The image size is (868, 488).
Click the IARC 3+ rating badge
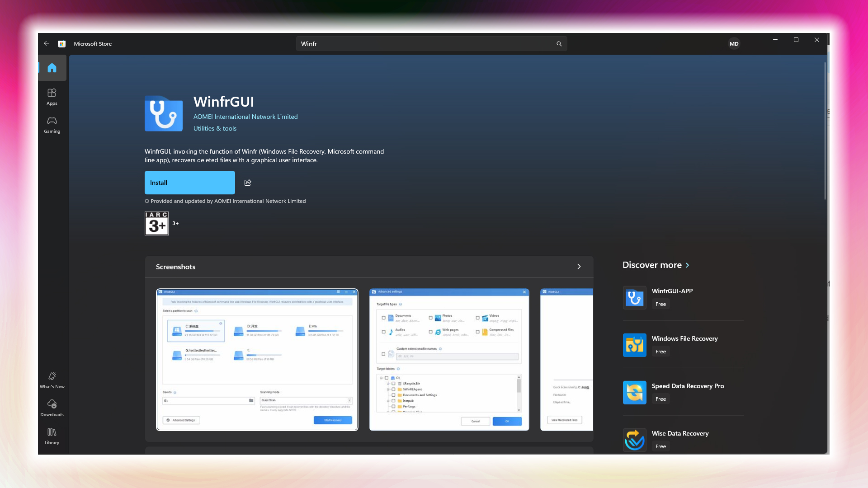(x=156, y=223)
